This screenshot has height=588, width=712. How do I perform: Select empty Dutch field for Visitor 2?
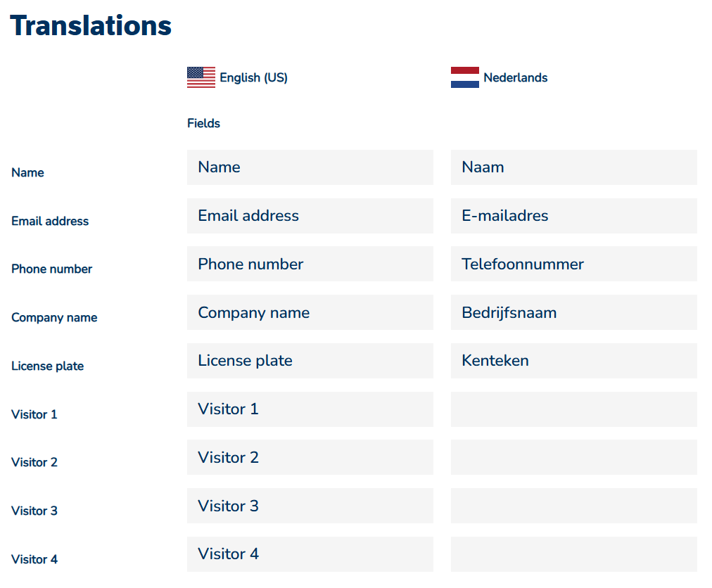point(573,458)
